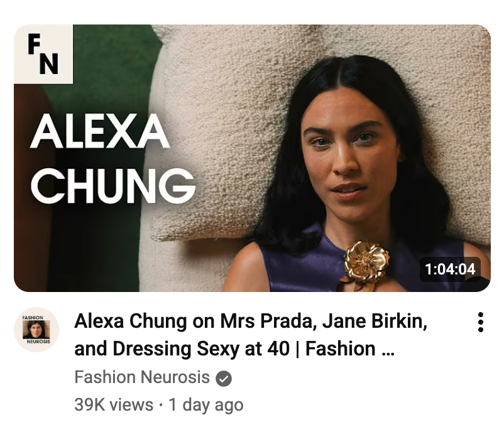504x422 pixels.
Task: Click the Fashion Neurosis channel avatar
Action: tap(36, 330)
